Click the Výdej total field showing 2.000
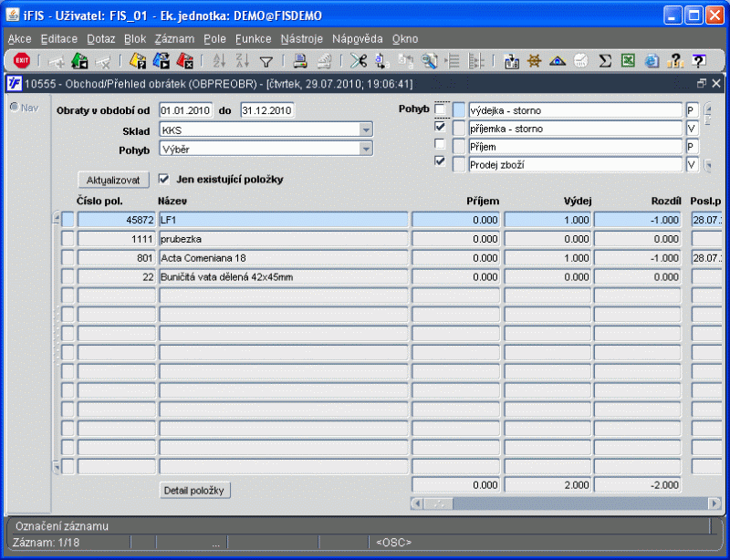The height and width of the screenshot is (560, 730). pyautogui.click(x=547, y=485)
